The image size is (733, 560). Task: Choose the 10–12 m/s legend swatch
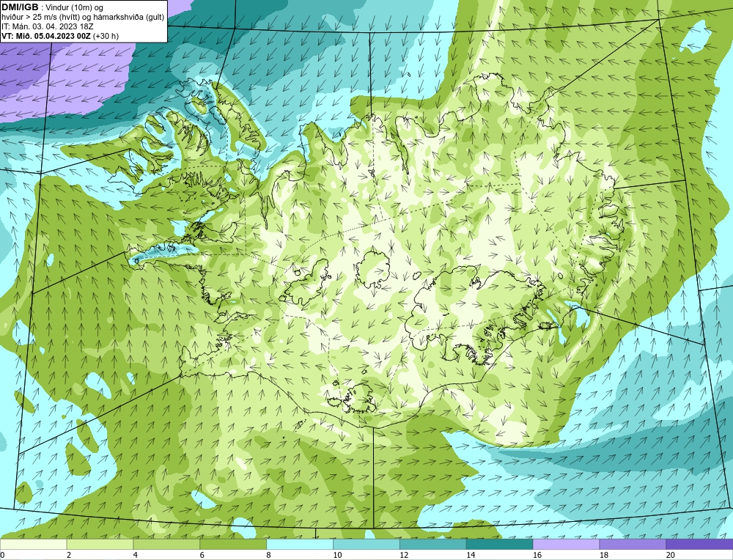point(366,545)
